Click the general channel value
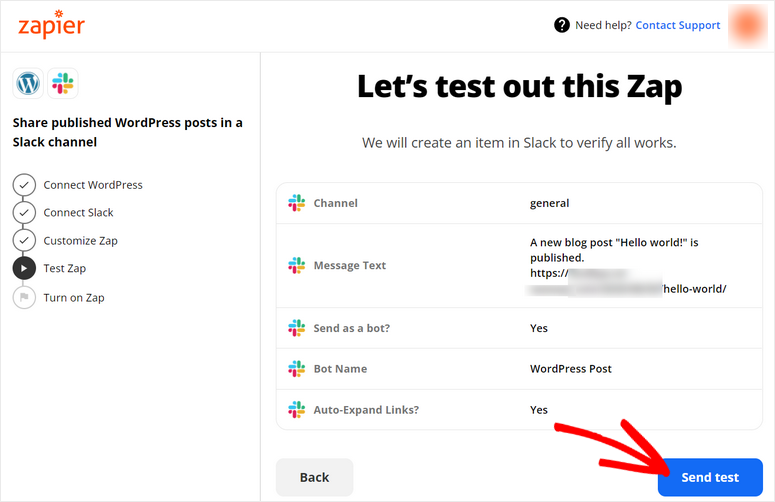Viewport: 775px width, 502px height. [x=549, y=203]
